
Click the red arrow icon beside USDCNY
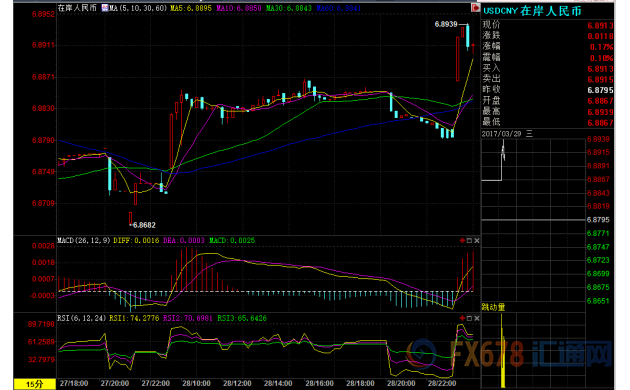(475, 8)
